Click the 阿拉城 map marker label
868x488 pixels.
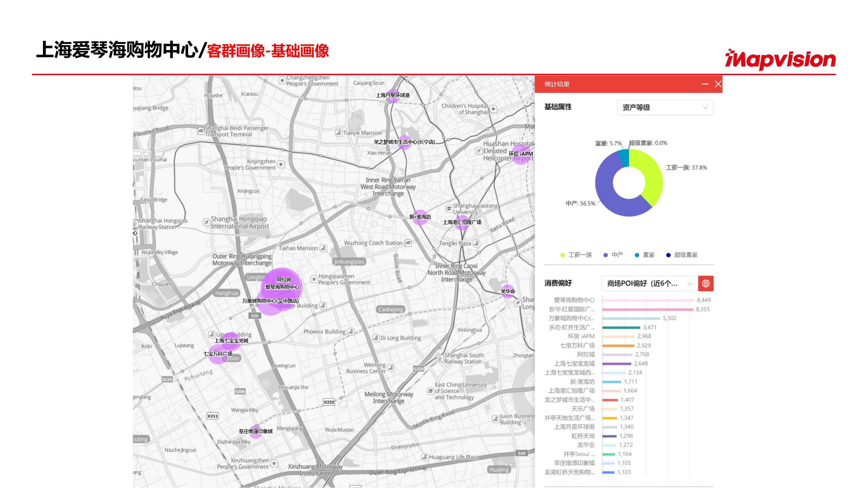[x=284, y=279]
